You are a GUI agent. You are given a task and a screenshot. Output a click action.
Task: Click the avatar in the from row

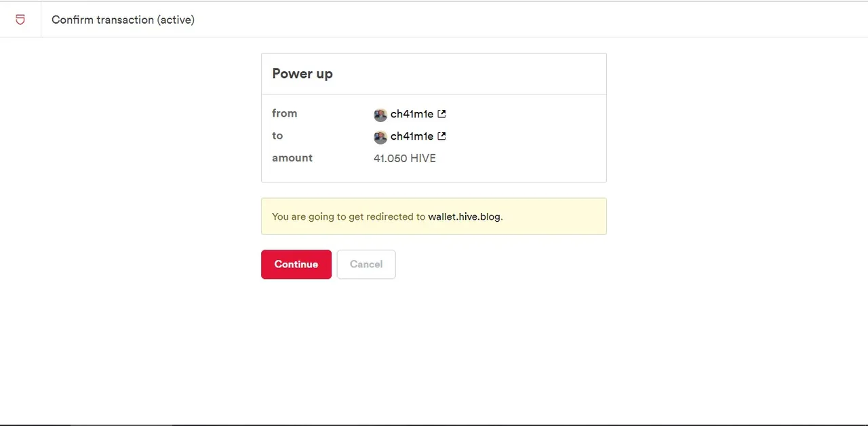coord(380,115)
